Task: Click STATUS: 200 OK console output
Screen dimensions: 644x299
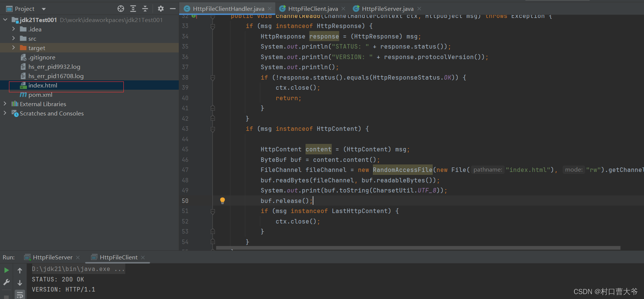Action: point(58,279)
